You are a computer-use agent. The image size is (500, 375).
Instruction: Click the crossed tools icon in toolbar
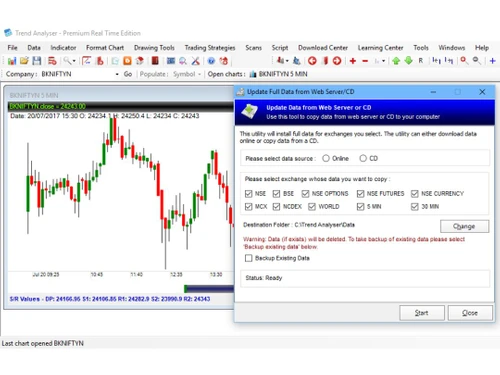pyautogui.click(x=196, y=61)
